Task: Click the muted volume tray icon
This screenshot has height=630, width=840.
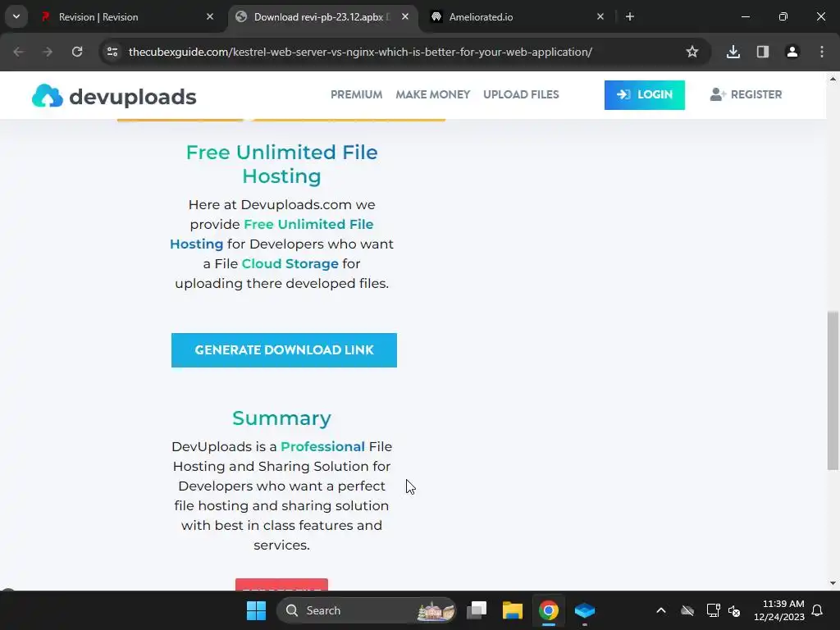Action: click(x=734, y=610)
